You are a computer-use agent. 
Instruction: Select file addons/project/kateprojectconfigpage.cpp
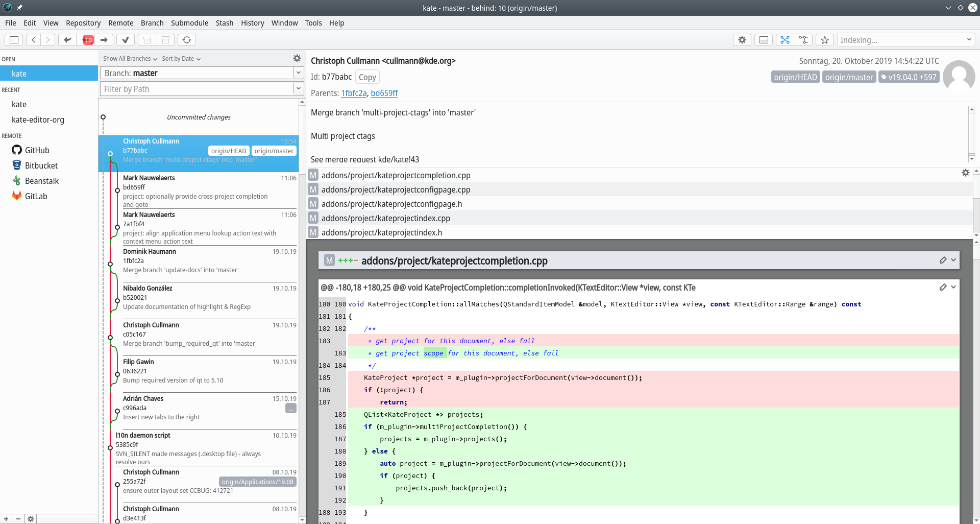pyautogui.click(x=639, y=189)
